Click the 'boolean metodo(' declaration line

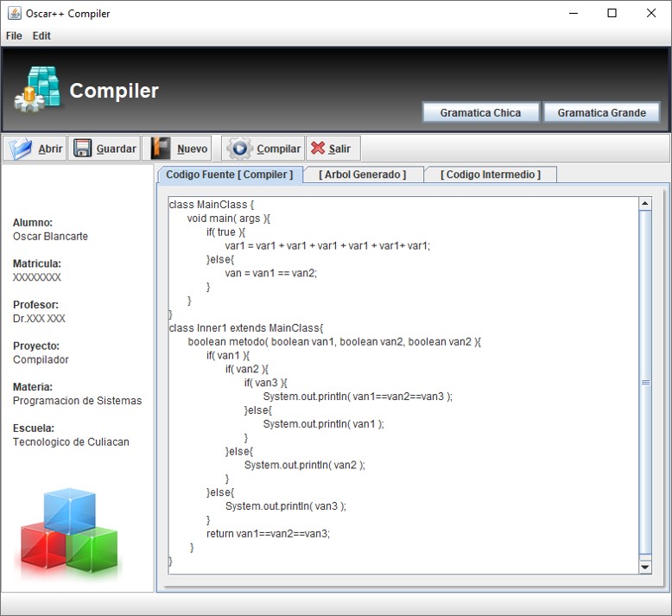pos(334,341)
